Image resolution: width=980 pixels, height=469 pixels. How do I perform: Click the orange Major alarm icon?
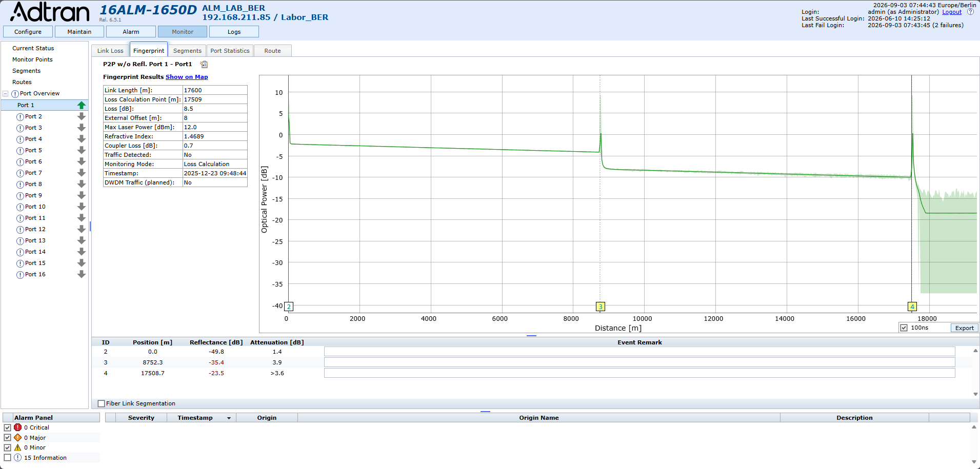click(18, 438)
